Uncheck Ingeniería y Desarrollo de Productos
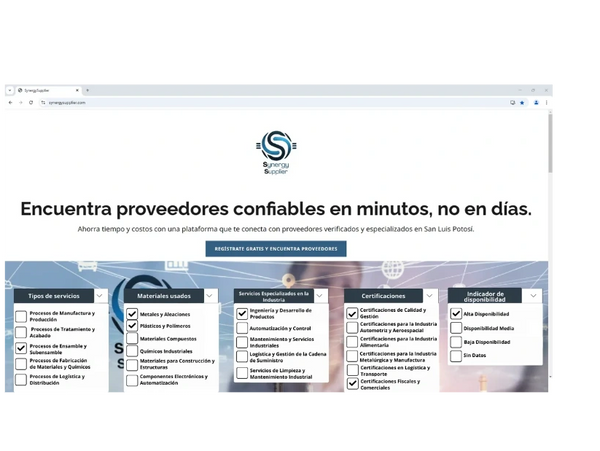The width and height of the screenshot is (600, 451). tap(242, 314)
